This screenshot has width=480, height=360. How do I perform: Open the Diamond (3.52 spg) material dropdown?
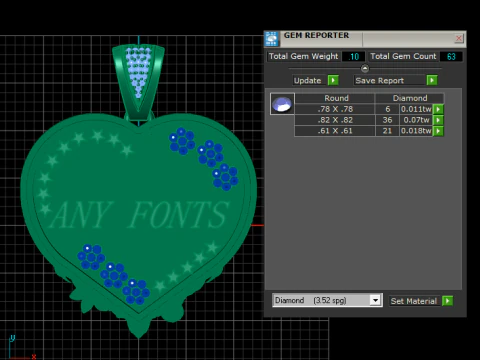click(376, 300)
